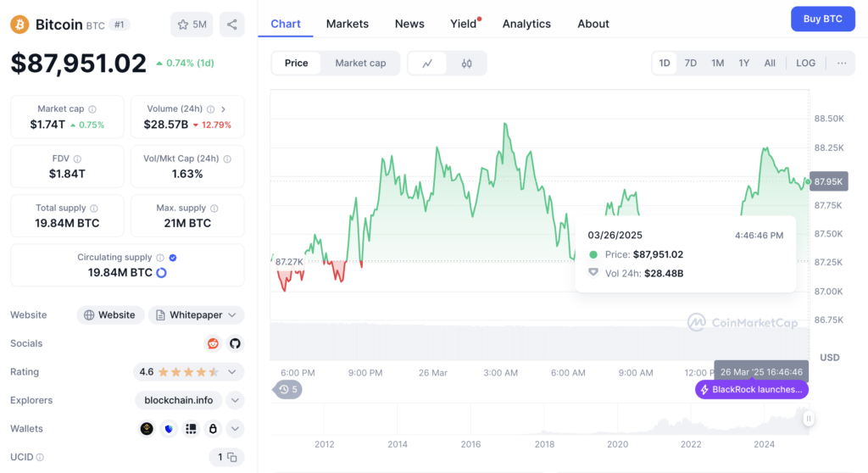The height and width of the screenshot is (473, 868).
Task: Click the 2018 point on overview timeline
Action: (x=544, y=444)
